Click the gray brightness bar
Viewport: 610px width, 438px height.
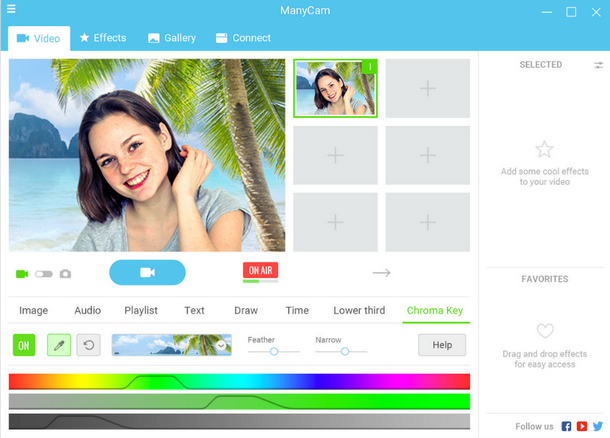pyautogui.click(x=239, y=422)
